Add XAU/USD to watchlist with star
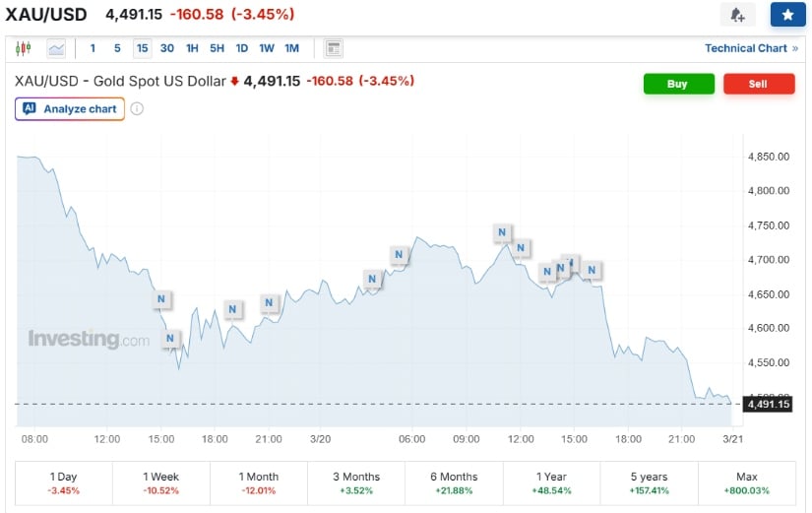The width and height of the screenshot is (812, 513). [x=787, y=15]
